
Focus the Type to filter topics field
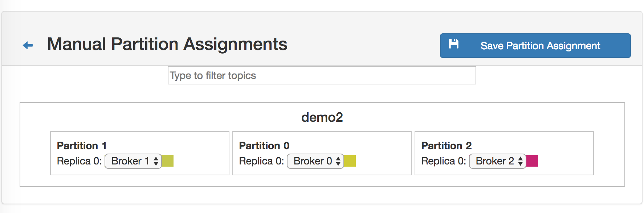(322, 75)
